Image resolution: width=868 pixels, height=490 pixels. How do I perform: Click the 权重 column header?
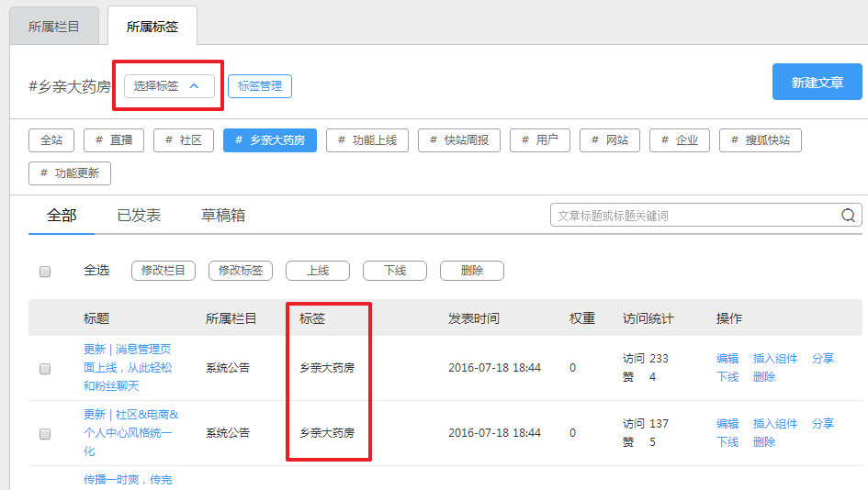click(582, 318)
